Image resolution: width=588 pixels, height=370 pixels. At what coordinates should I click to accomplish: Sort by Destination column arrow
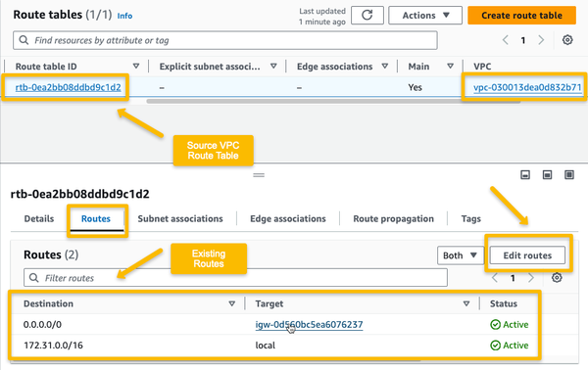point(232,303)
